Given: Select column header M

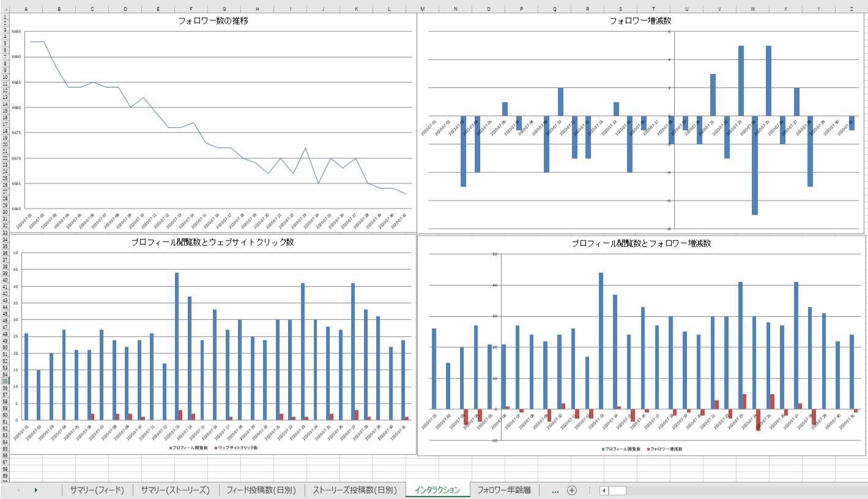Looking at the screenshot, I should tap(423, 9).
